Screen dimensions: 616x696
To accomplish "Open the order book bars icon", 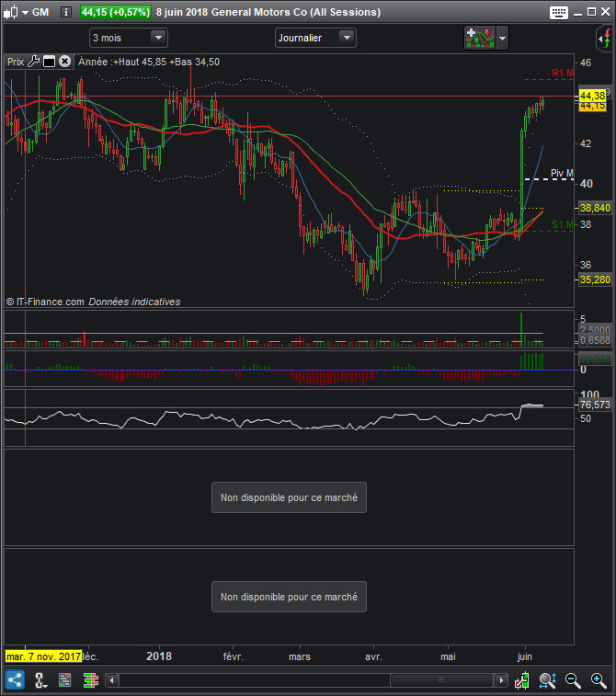I will pos(90,680).
